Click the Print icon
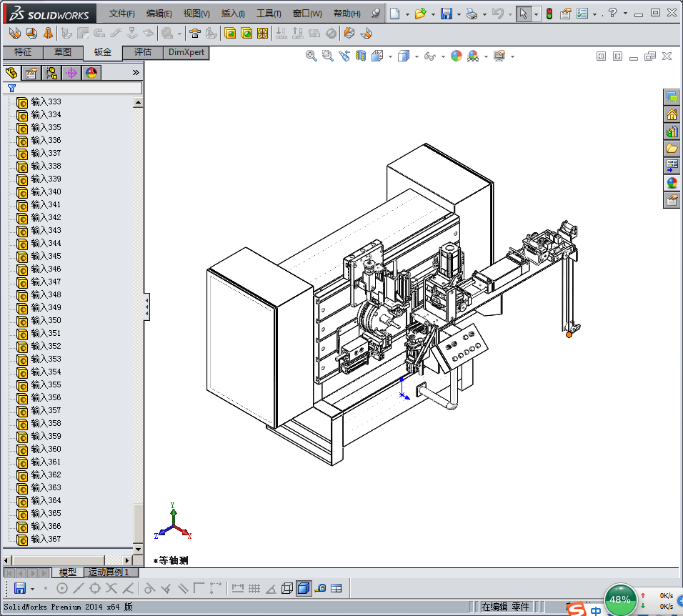Screen dimensions: 683x616 pyautogui.click(x=472, y=14)
